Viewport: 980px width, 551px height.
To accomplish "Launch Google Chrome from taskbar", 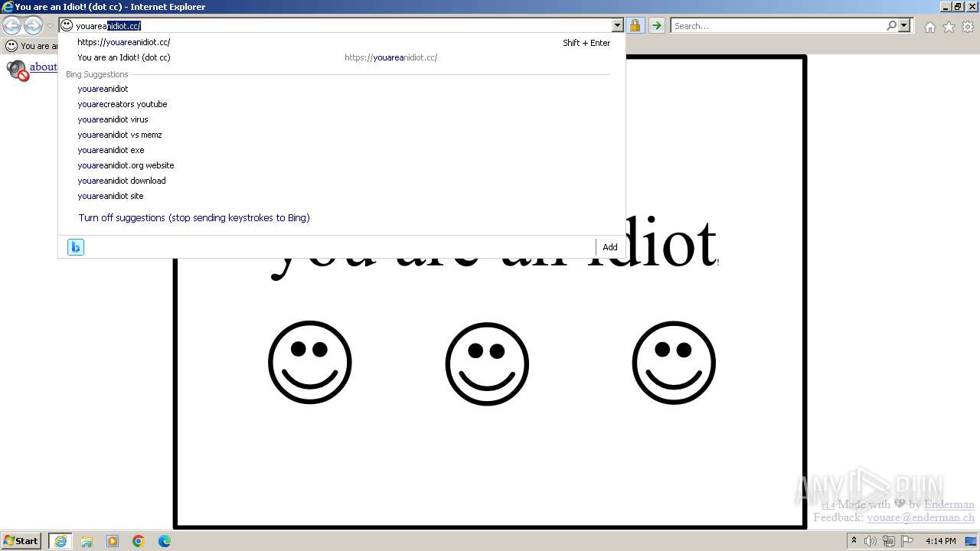I will point(139,541).
